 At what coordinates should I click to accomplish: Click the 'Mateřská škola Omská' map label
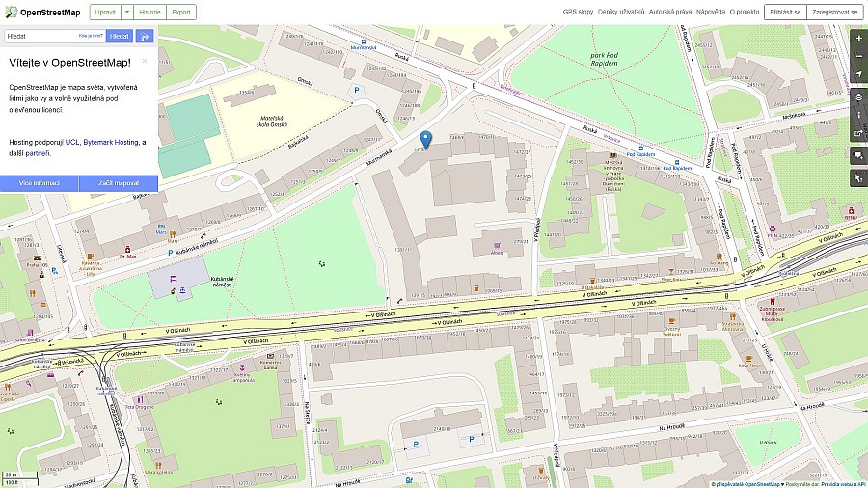coord(272,122)
